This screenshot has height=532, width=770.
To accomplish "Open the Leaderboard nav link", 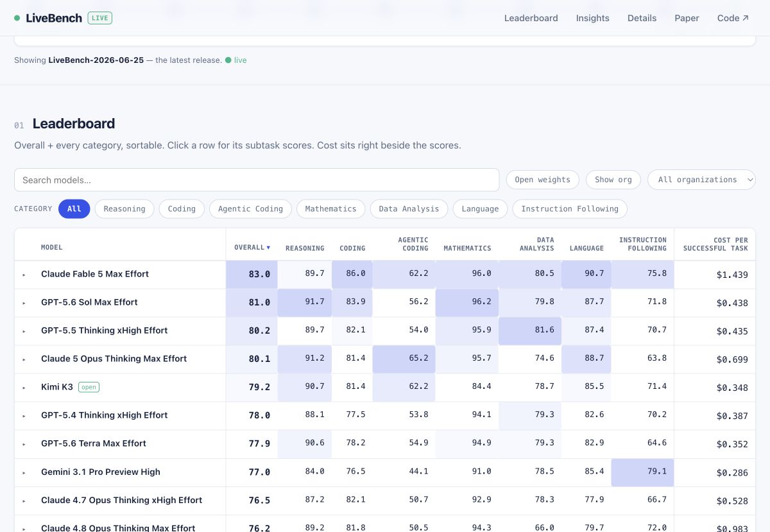I will click(531, 18).
